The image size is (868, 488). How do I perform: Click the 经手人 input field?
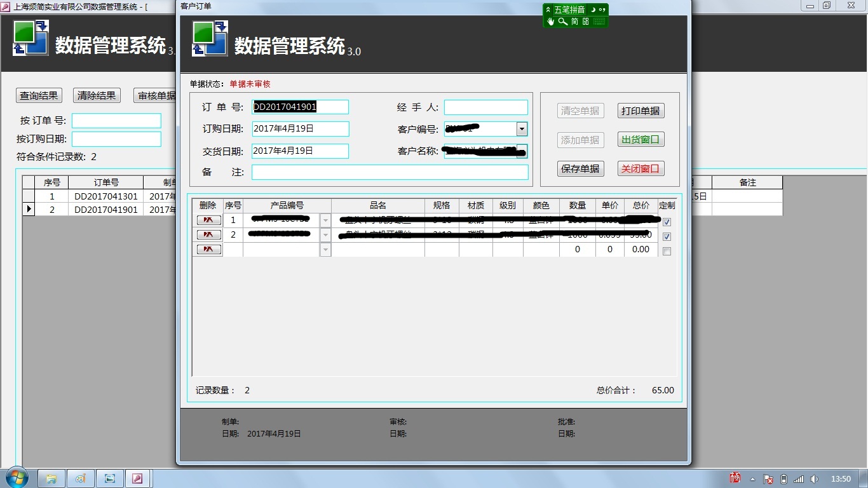pos(486,107)
